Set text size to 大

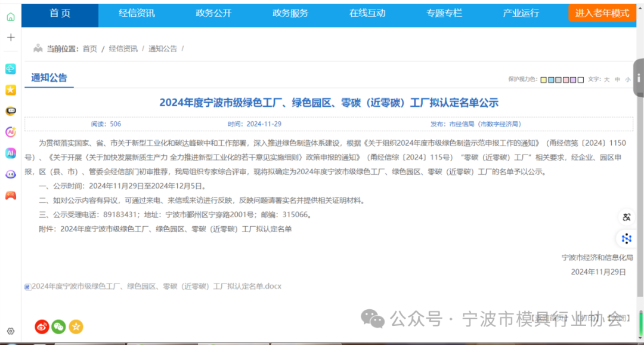(606, 79)
